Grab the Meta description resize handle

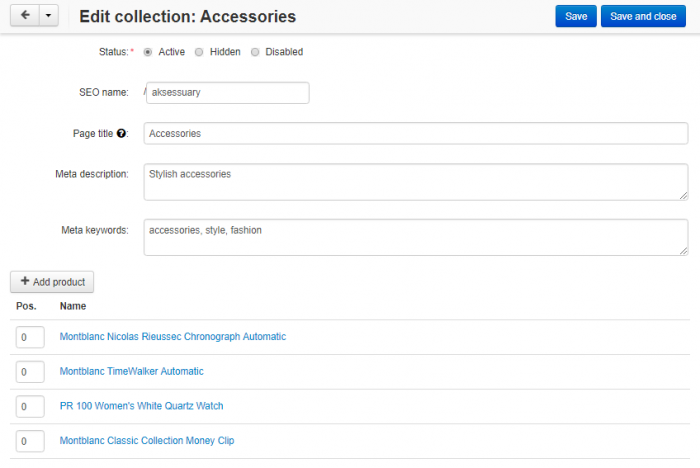point(683,196)
